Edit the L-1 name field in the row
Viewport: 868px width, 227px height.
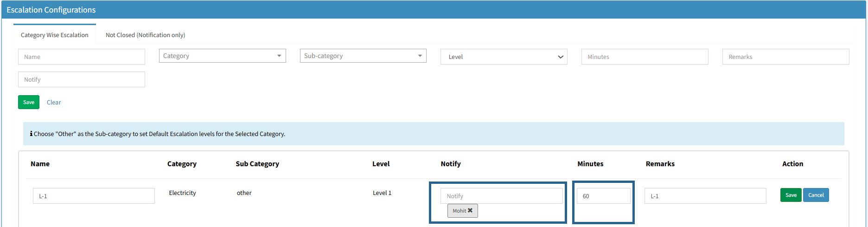(94, 196)
